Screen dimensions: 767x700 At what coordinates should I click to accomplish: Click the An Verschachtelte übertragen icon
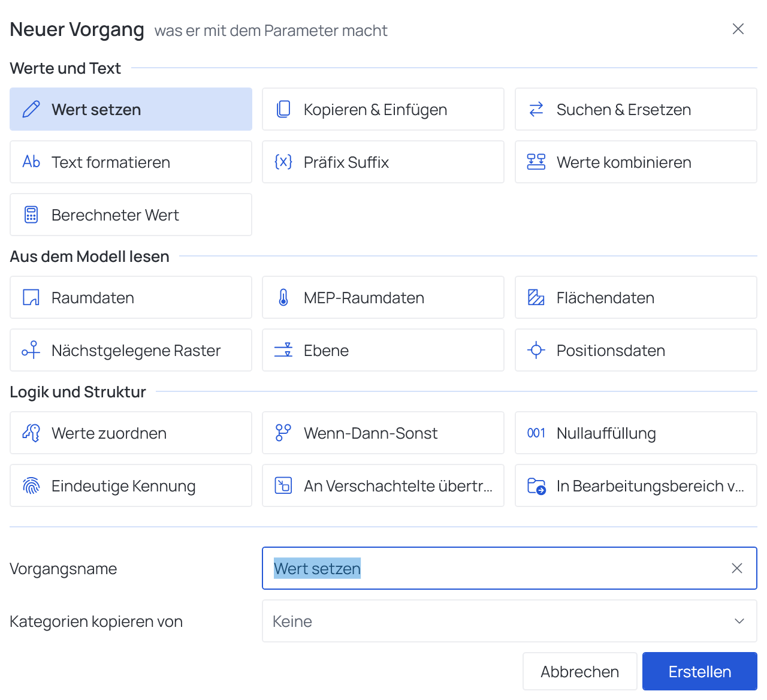283,485
